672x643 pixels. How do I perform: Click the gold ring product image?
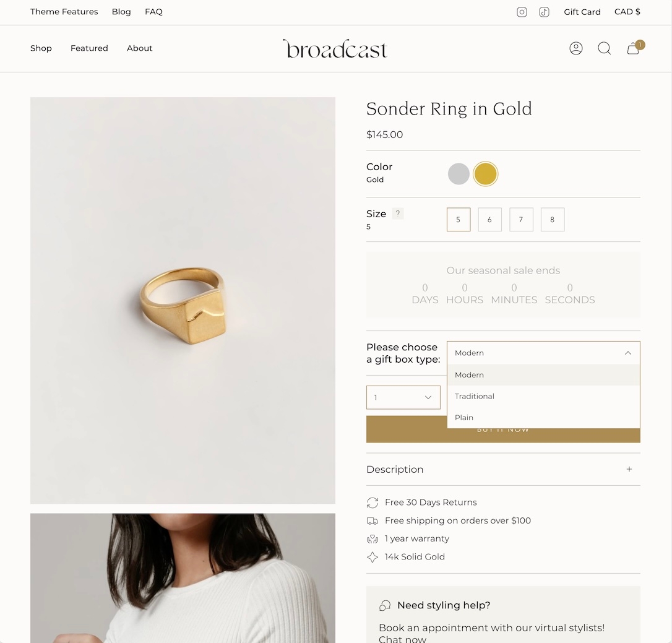click(x=183, y=300)
